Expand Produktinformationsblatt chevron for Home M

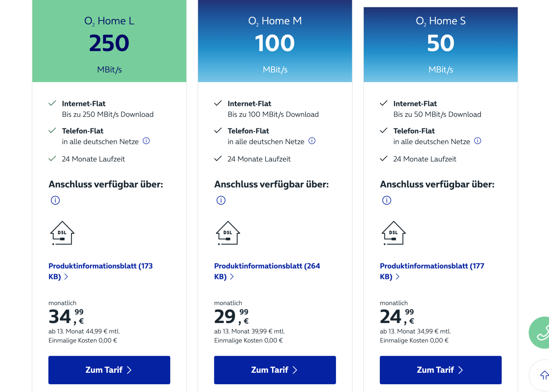(232, 276)
